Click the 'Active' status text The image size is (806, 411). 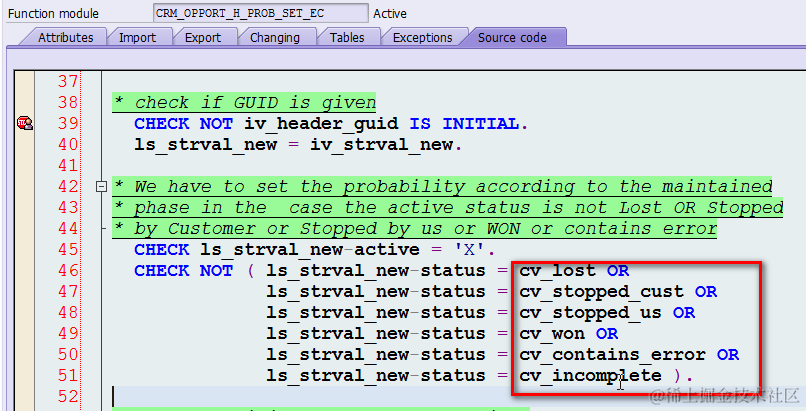390,14
